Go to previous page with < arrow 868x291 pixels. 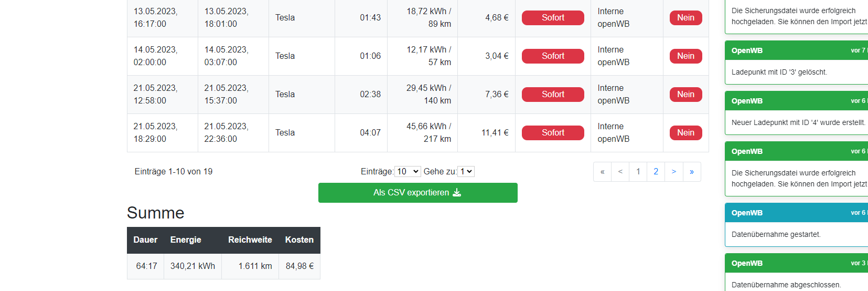pyautogui.click(x=620, y=172)
